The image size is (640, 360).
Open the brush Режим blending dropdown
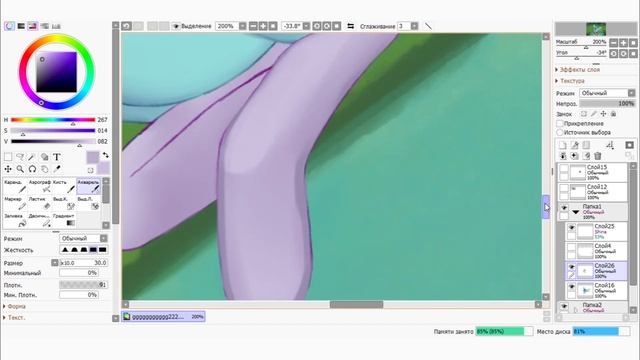tap(84, 238)
